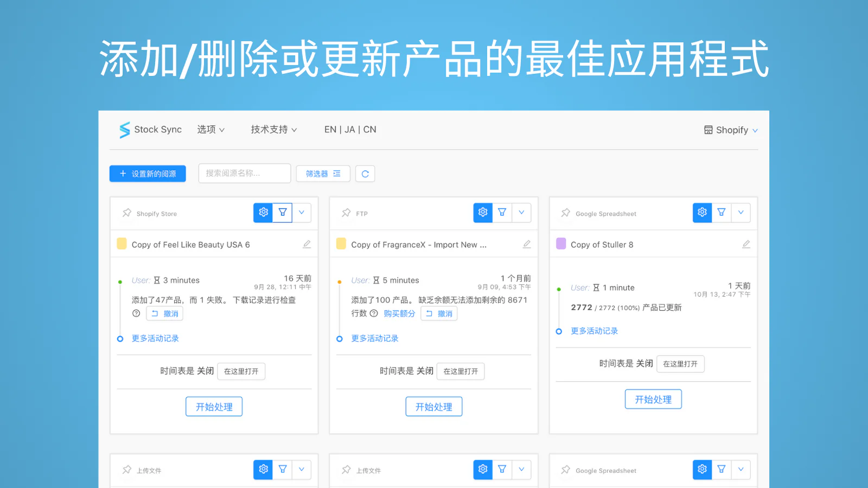Expand chevron menu on Copy of Stuller 8 card
Viewport: 868px width, 488px height.
point(741,213)
